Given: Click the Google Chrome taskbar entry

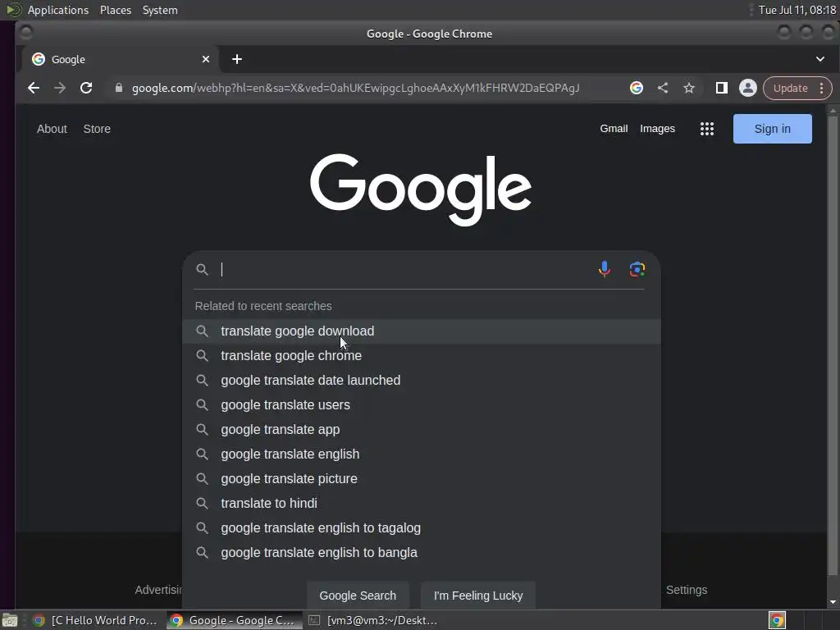Looking at the screenshot, I should click(234, 620).
